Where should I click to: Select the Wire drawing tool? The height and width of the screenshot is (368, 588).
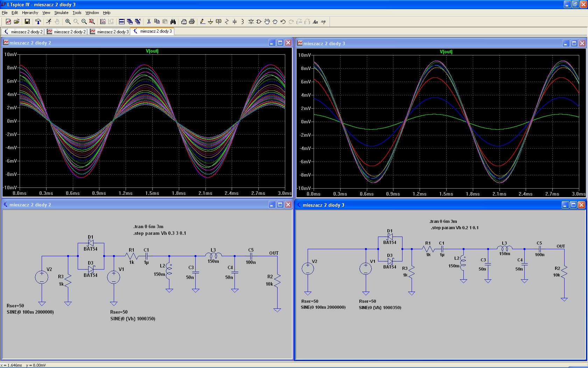pos(202,22)
